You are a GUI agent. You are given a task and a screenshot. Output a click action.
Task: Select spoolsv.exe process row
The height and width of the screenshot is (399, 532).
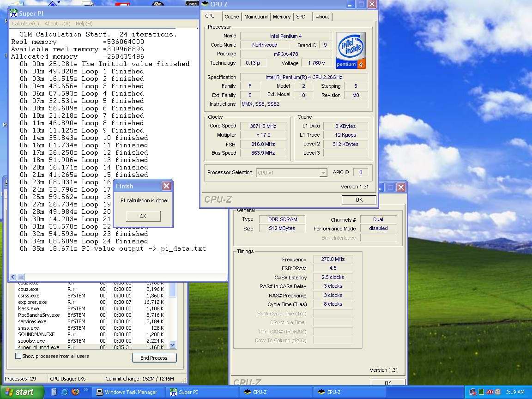91,341
